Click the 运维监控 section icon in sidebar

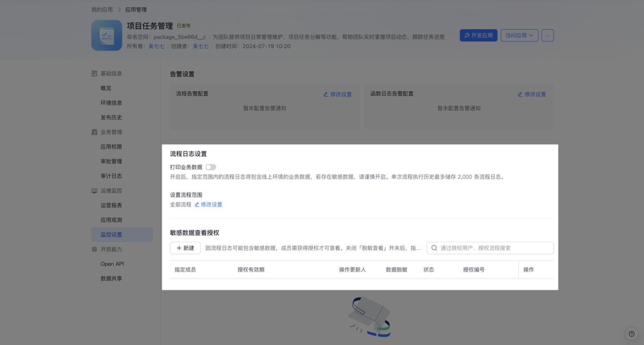[x=94, y=191]
